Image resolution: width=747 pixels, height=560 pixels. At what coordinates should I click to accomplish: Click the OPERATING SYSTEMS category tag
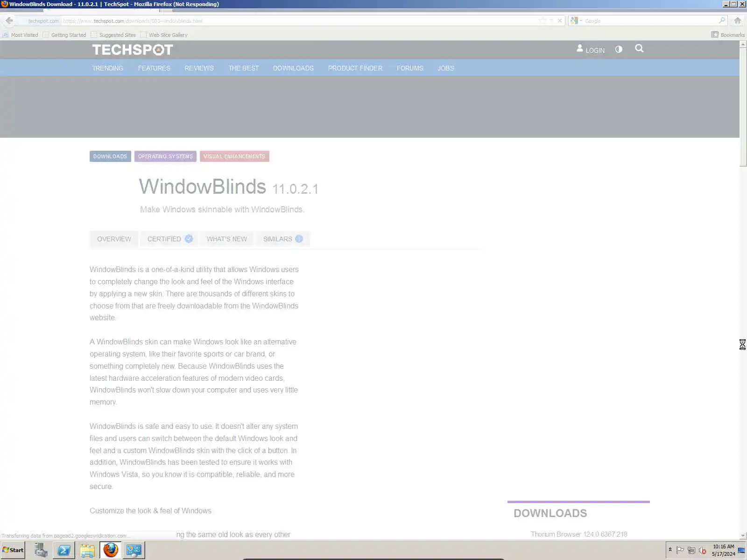(165, 156)
